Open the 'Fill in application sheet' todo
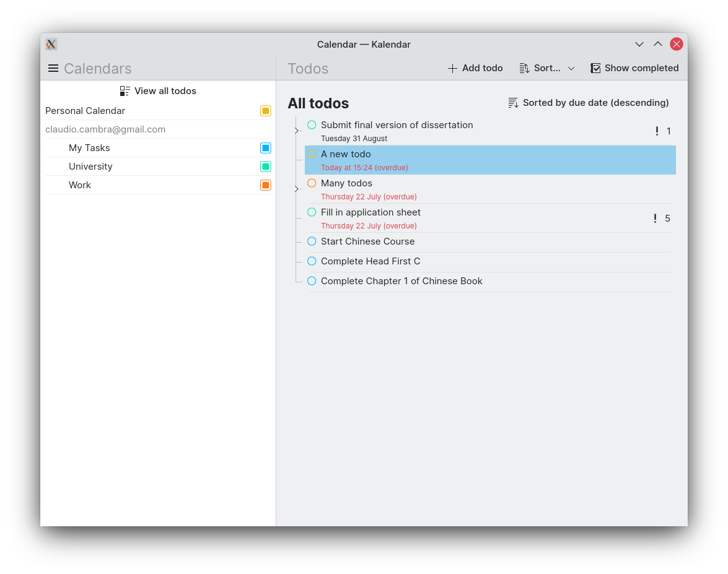The image size is (728, 574). [x=490, y=218]
